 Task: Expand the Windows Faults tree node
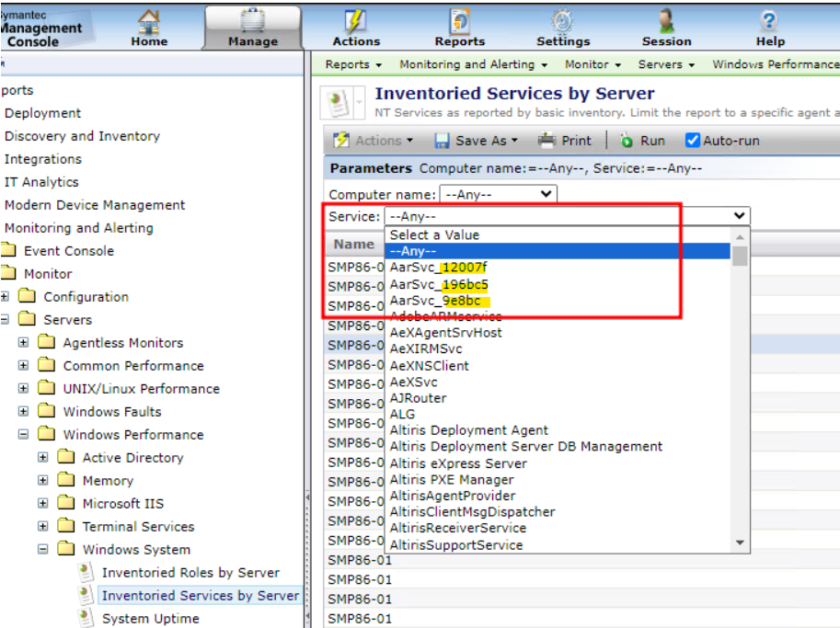tap(23, 411)
